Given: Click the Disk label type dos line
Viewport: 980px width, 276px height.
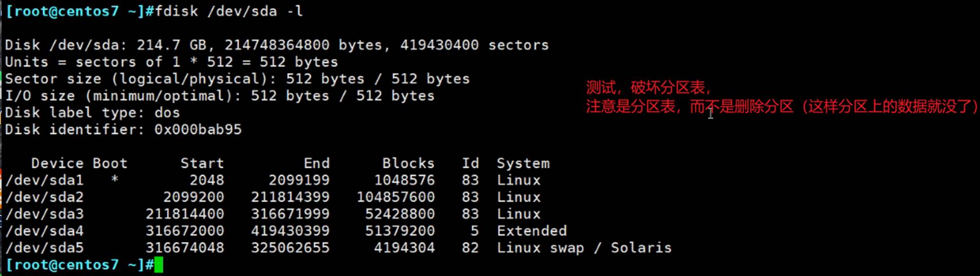Looking at the screenshot, I should tap(92, 113).
